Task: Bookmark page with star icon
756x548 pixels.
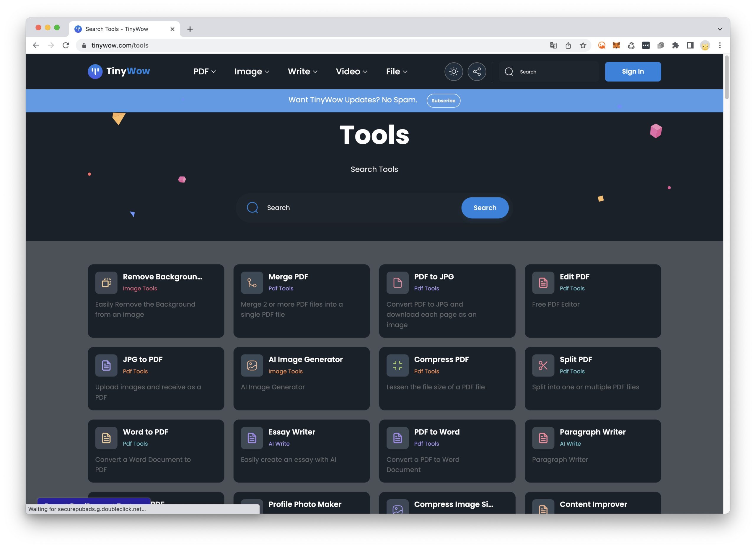Action: (583, 45)
